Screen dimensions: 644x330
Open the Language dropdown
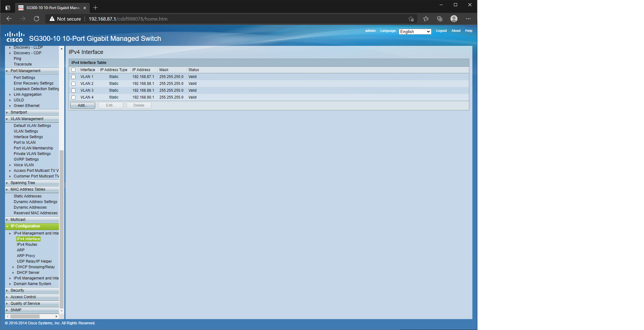[415, 31]
